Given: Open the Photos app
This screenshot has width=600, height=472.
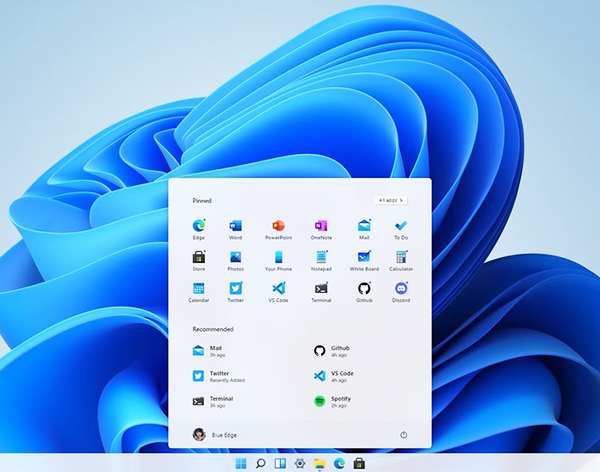Looking at the screenshot, I should (x=235, y=261).
